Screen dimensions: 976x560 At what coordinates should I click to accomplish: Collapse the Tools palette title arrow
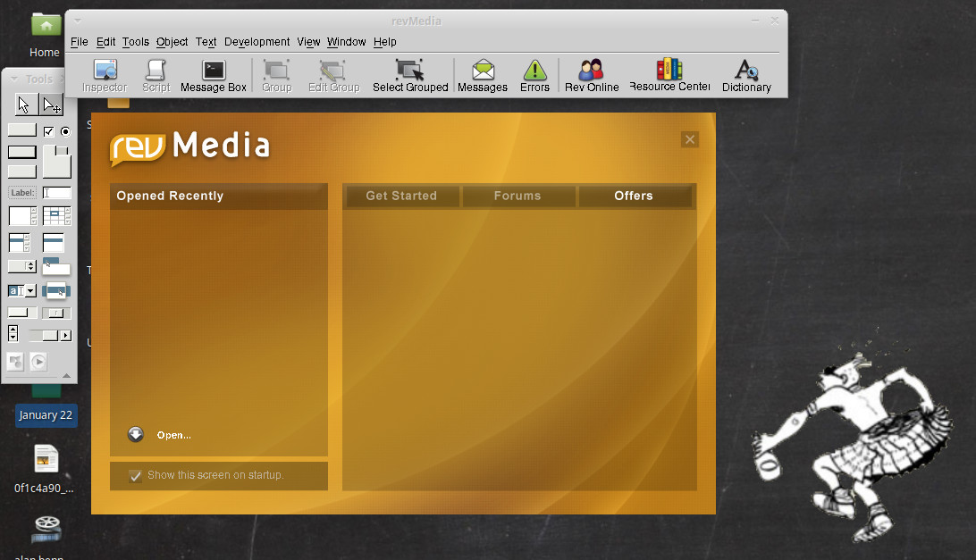coord(14,79)
